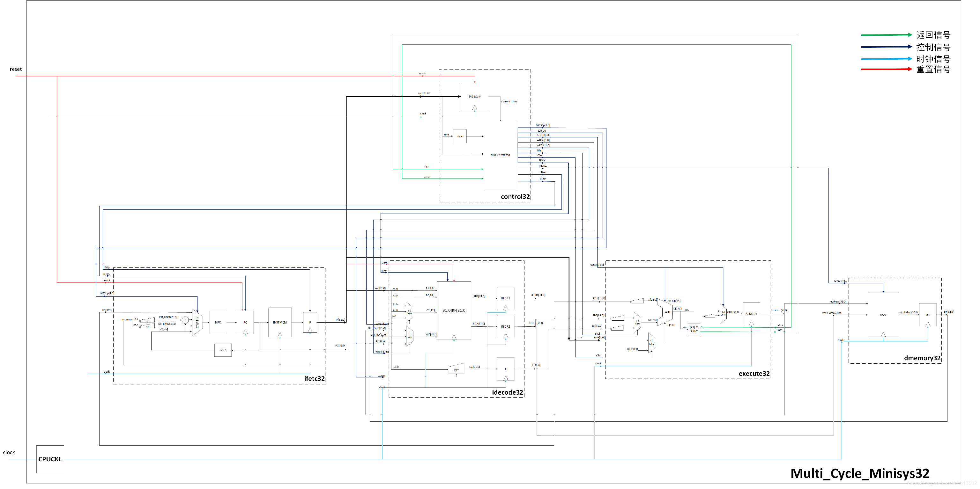Click the IR register block

pyautogui.click(x=310, y=322)
